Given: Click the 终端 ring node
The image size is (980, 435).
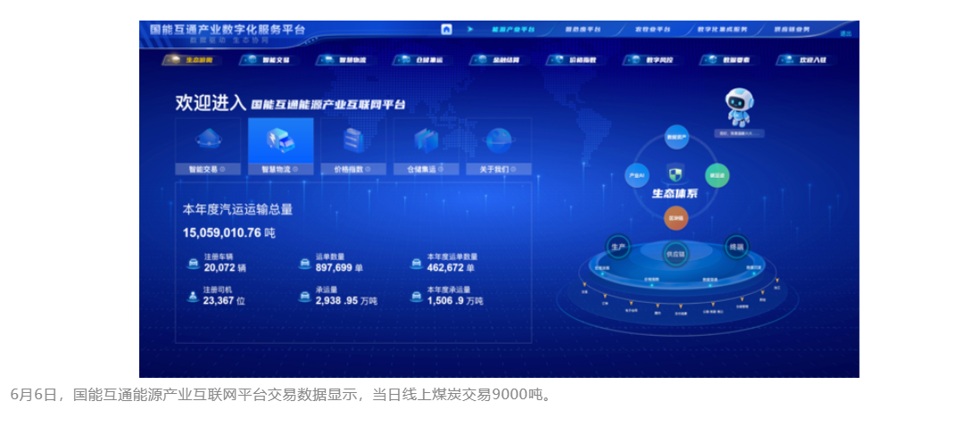Looking at the screenshot, I should tap(735, 247).
